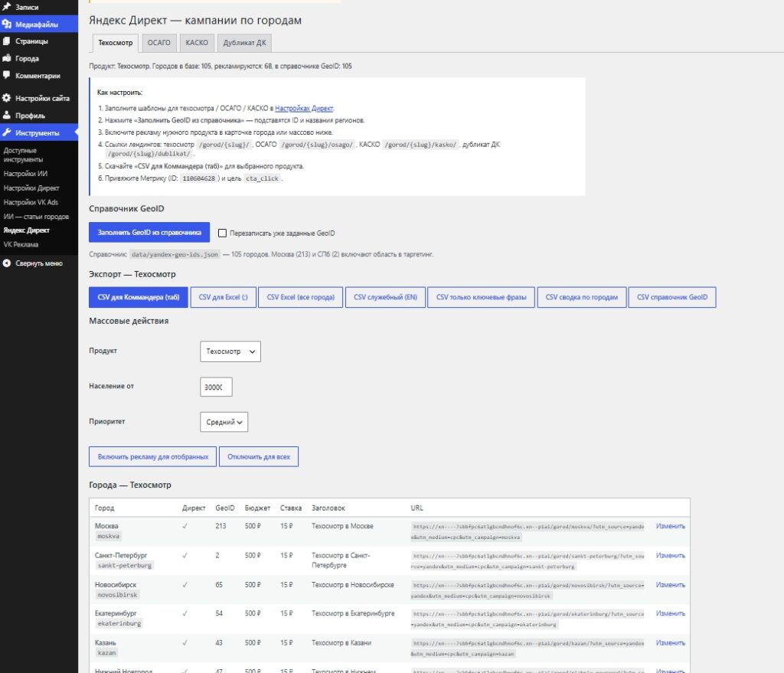
Task: Click Изменить link for Новосибирск row
Action: [x=671, y=584]
